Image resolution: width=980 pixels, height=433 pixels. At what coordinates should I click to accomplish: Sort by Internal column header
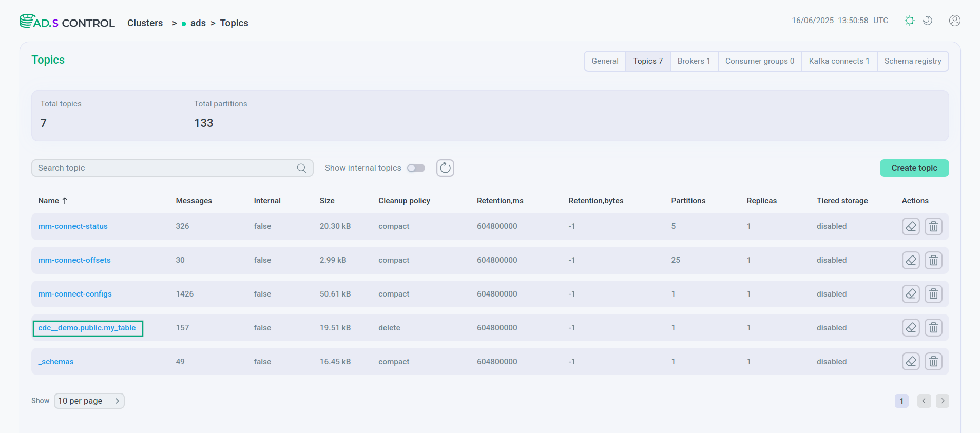tap(267, 201)
